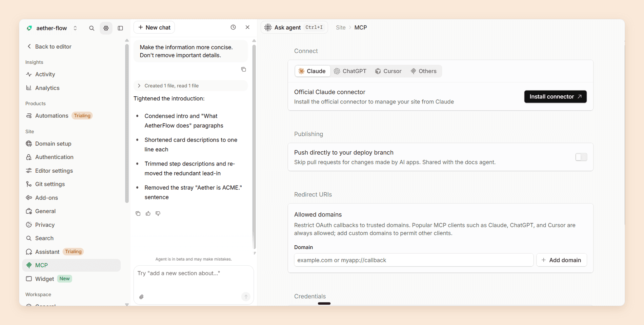Click the settings gear icon
The height and width of the screenshot is (325, 644).
pyautogui.click(x=106, y=28)
